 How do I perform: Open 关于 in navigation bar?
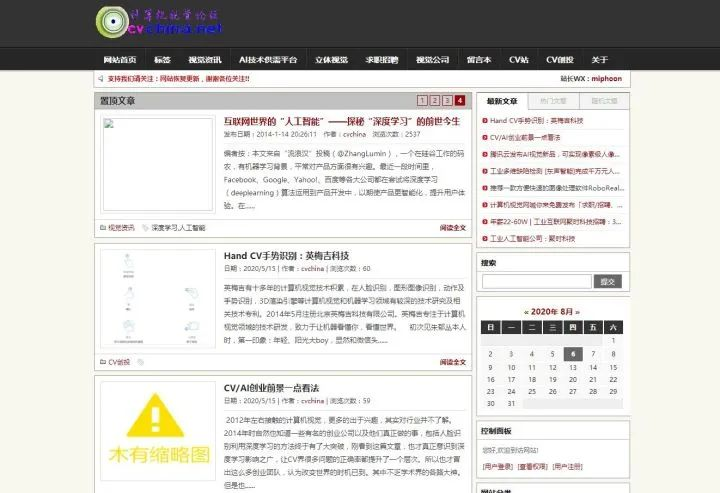coord(599,60)
